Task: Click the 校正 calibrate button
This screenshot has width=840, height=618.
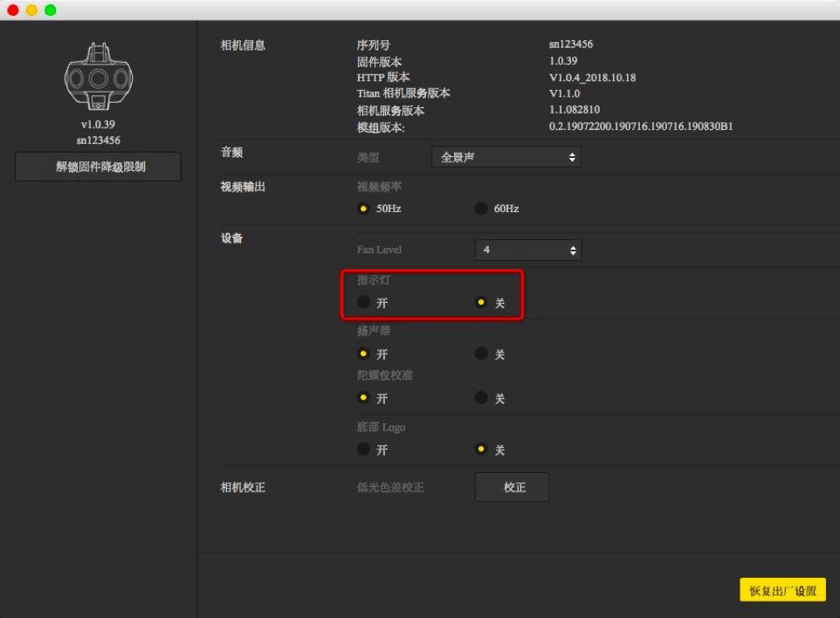Action: click(x=512, y=487)
